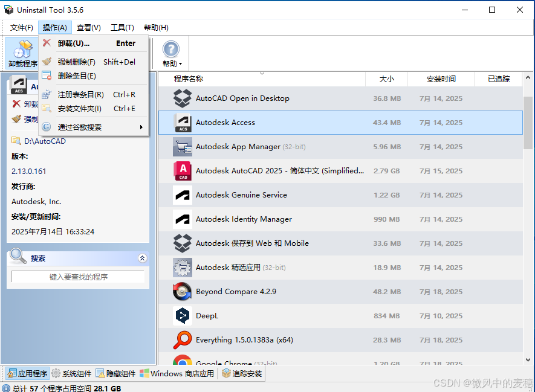Image resolution: width=535 pixels, height=392 pixels.
Task: Open the D:\AutoCAD install path link
Action: 45,141
